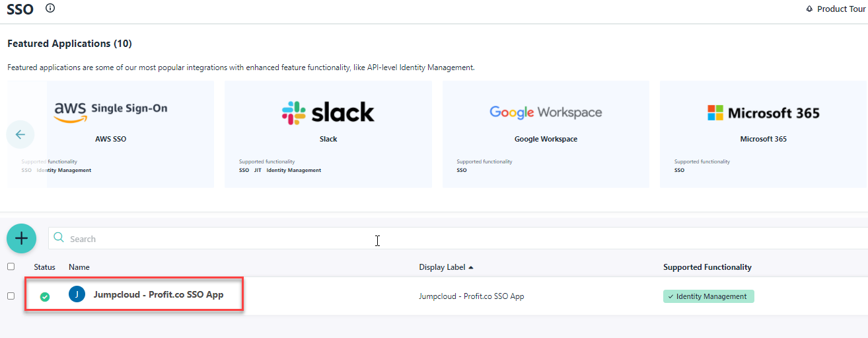Click the AWS SSO card title
This screenshot has height=338, width=868.
(110, 140)
